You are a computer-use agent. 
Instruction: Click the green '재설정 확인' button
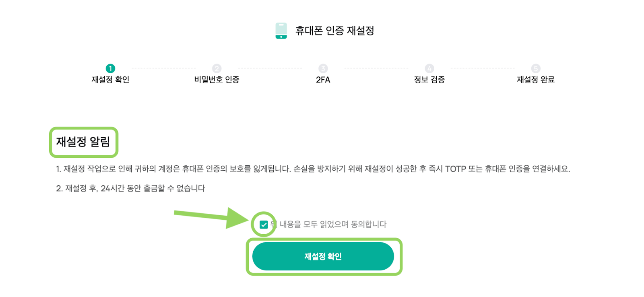(323, 256)
